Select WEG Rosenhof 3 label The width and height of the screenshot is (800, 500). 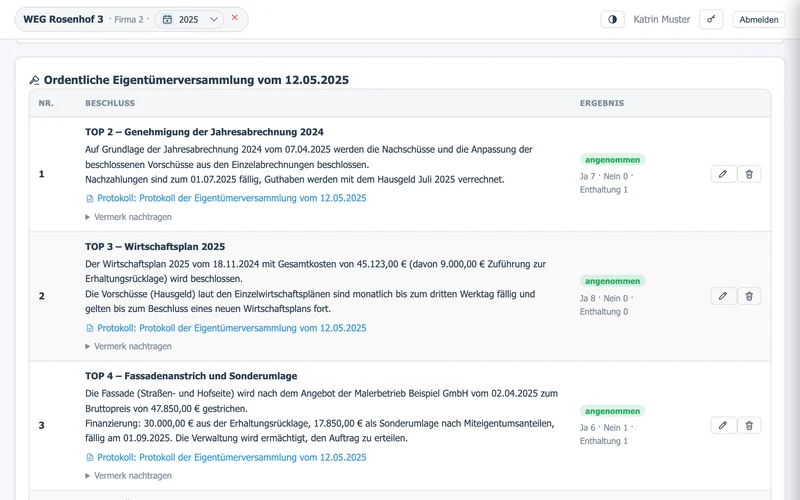coord(63,19)
